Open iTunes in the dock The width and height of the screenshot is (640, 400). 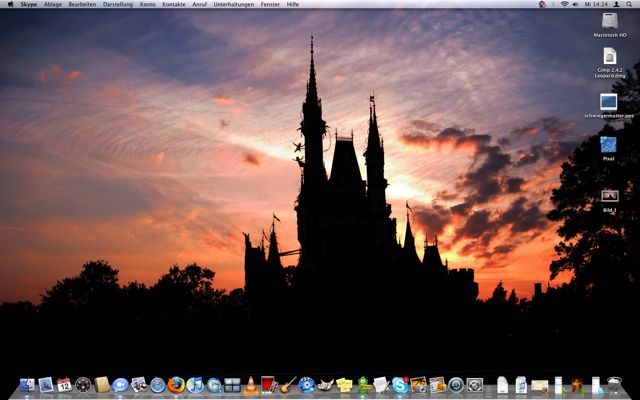[195, 385]
